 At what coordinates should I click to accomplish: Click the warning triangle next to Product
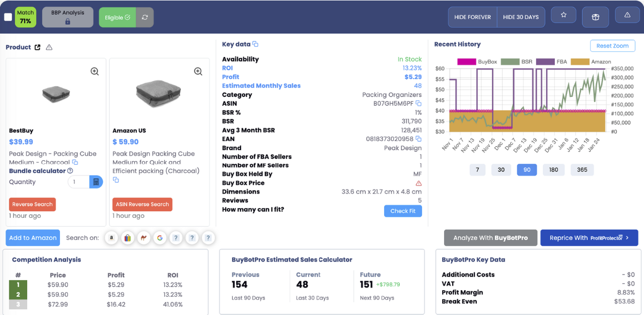pyautogui.click(x=49, y=47)
